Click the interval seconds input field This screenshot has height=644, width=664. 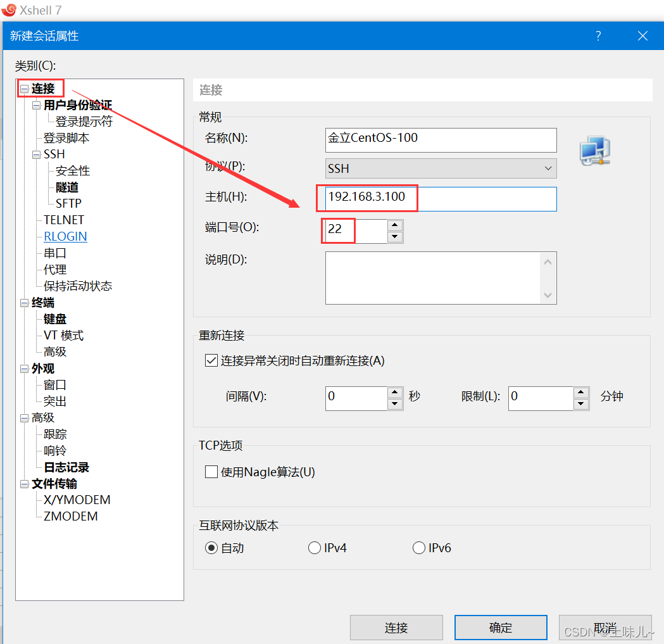pyautogui.click(x=356, y=398)
